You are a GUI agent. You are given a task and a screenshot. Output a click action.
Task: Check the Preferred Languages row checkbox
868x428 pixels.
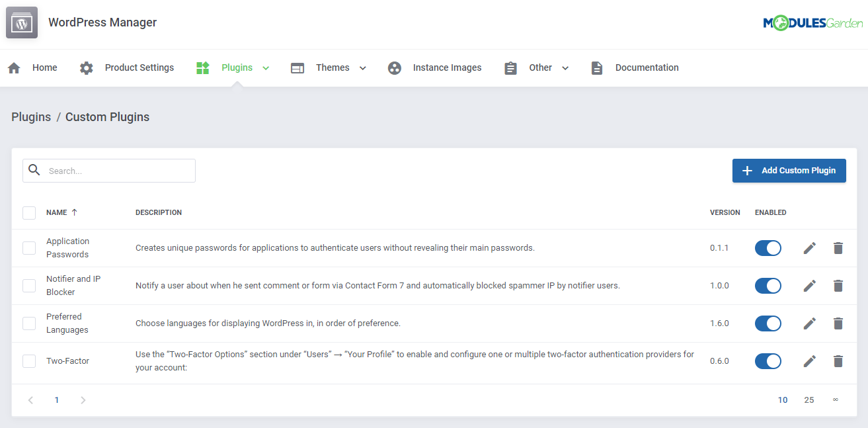point(29,323)
